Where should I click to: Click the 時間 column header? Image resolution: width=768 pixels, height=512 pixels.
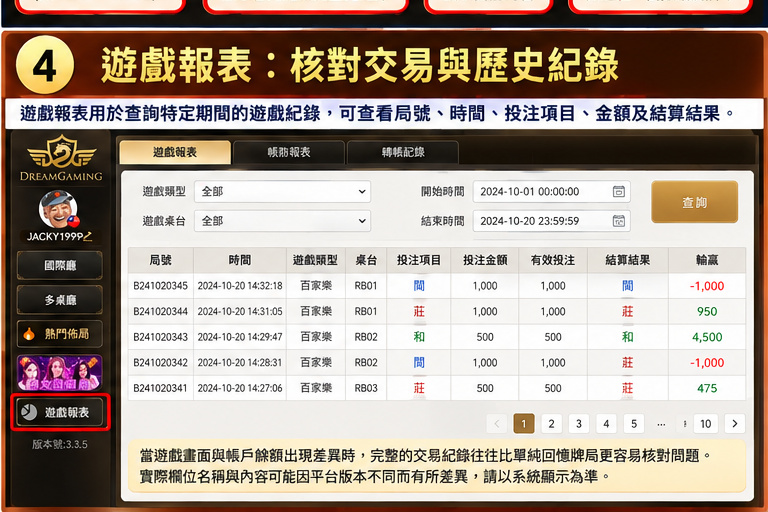click(240, 260)
